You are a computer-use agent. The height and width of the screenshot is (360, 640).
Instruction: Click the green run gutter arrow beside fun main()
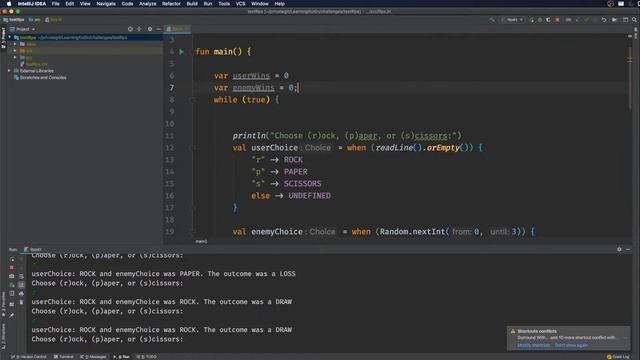point(182,52)
